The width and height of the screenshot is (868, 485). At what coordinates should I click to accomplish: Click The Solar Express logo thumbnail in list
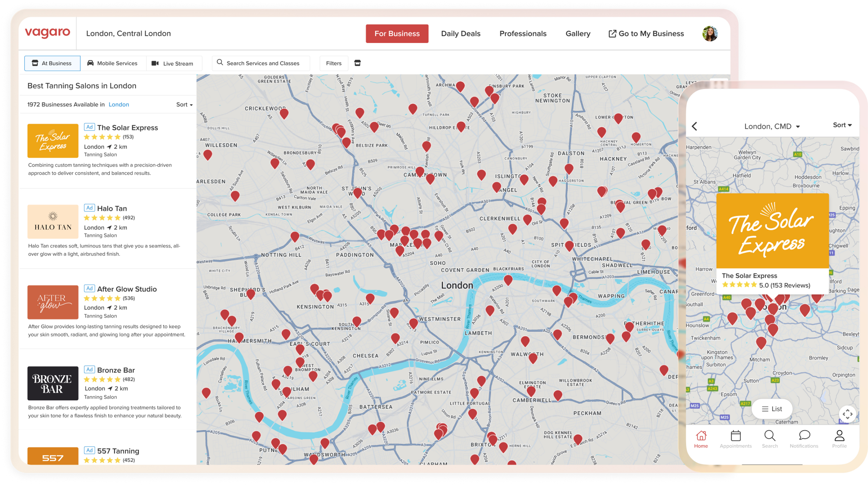(53, 141)
